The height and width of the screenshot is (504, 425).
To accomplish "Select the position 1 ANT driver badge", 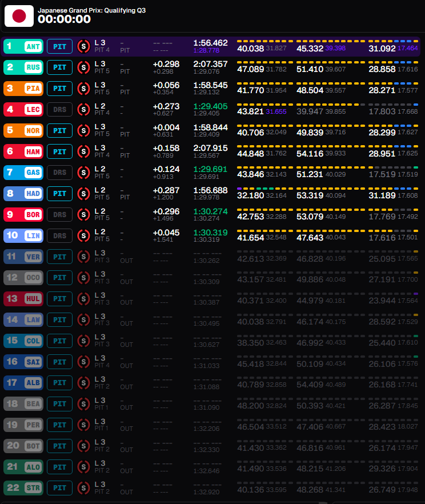I will pyautogui.click(x=23, y=46).
